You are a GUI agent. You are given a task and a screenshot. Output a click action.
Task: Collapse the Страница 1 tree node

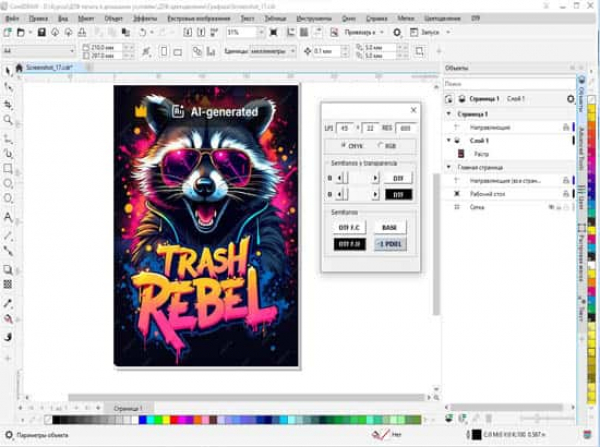[449, 114]
